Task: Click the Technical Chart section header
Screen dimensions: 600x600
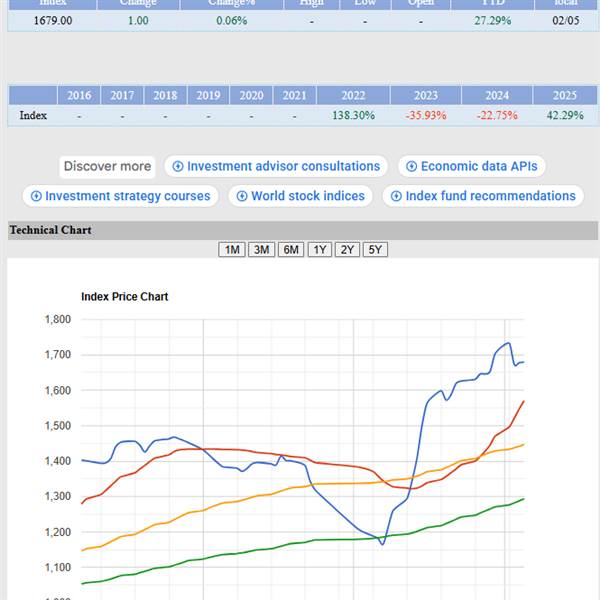Action: (51, 230)
